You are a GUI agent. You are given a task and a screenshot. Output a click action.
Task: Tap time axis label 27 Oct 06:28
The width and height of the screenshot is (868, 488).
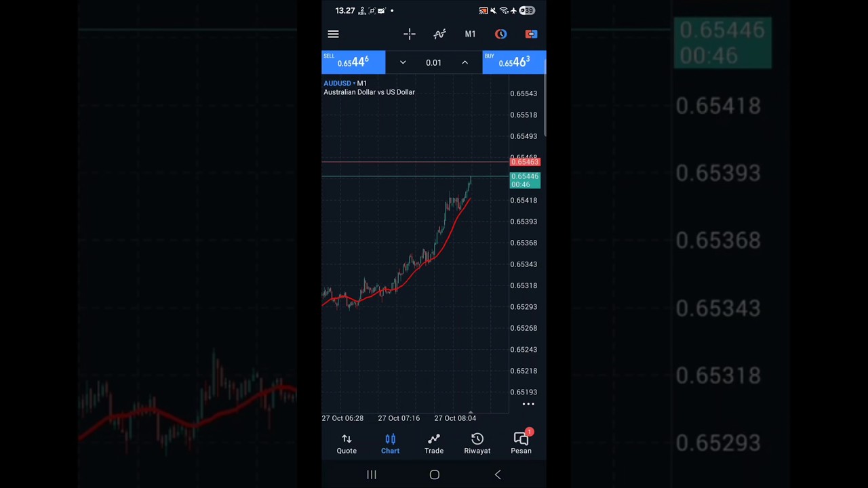click(x=342, y=418)
